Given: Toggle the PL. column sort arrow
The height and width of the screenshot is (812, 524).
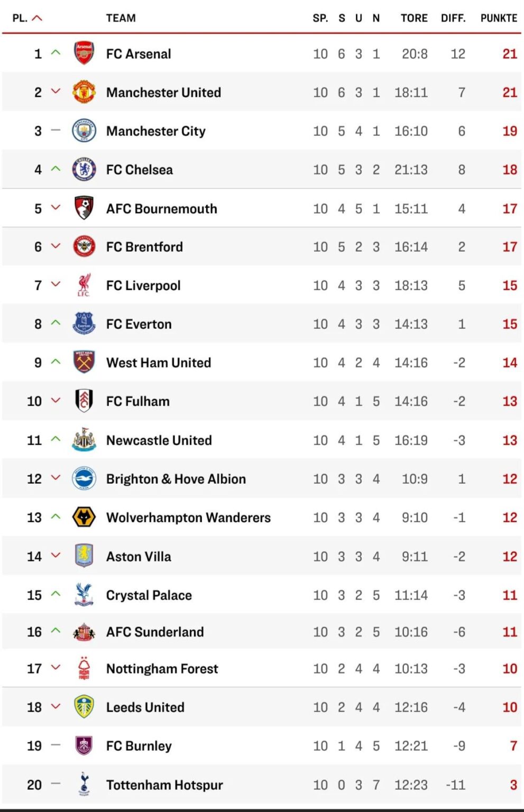Looking at the screenshot, I should [x=37, y=16].
